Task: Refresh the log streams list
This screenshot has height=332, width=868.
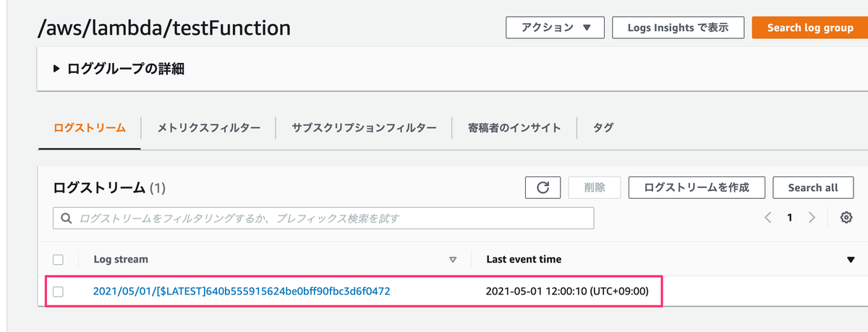Action: pyautogui.click(x=543, y=187)
